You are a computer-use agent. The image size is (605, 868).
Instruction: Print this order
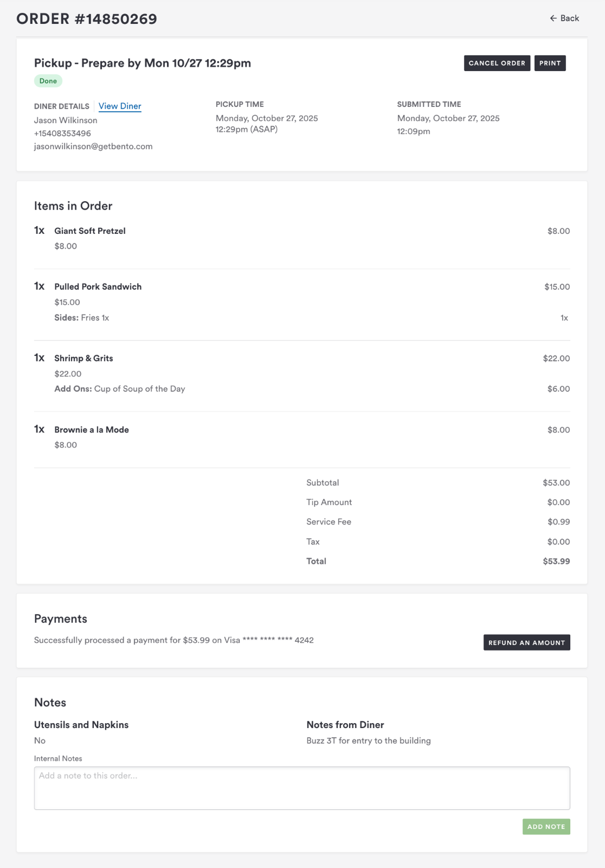pyautogui.click(x=550, y=63)
